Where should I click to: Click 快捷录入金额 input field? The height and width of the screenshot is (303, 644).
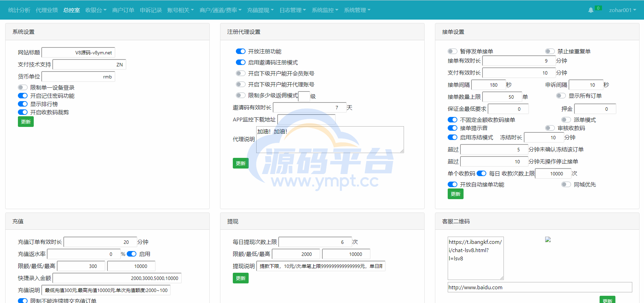pos(117,278)
